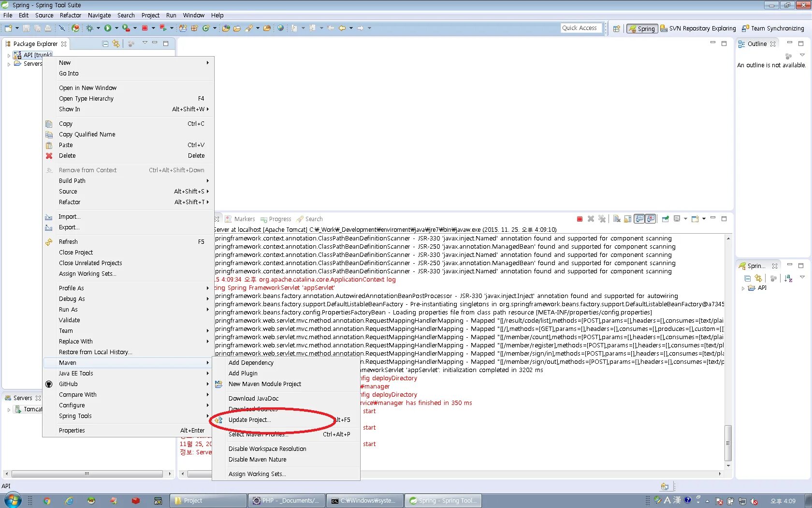Click Link with Editor in Package Explorer

coord(116,44)
